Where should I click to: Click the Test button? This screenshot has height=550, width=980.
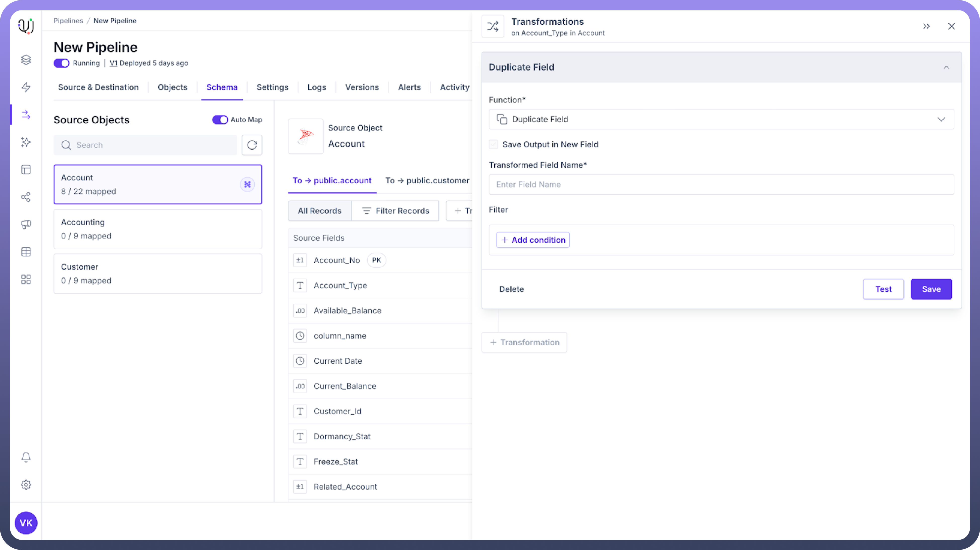tap(883, 289)
